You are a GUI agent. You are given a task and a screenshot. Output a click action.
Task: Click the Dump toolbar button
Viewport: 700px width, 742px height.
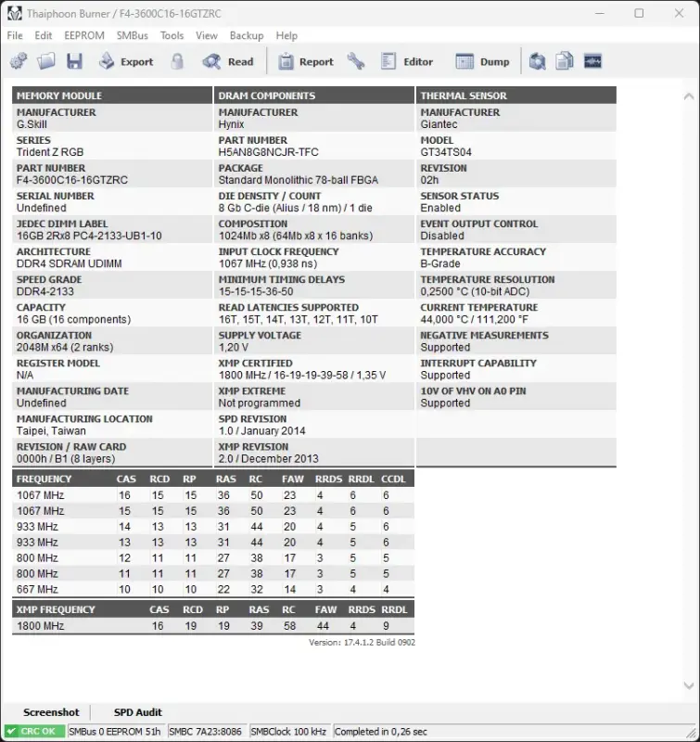tap(483, 62)
